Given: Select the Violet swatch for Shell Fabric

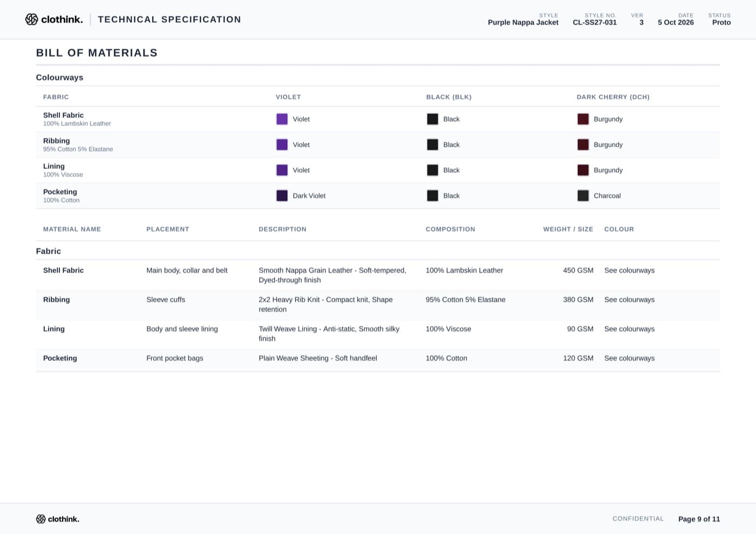Looking at the screenshot, I should coord(282,119).
